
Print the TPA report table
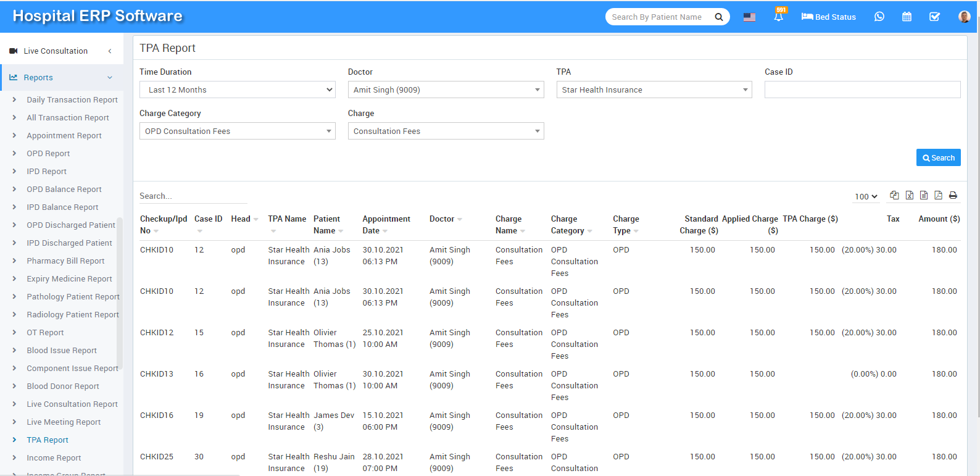point(953,195)
